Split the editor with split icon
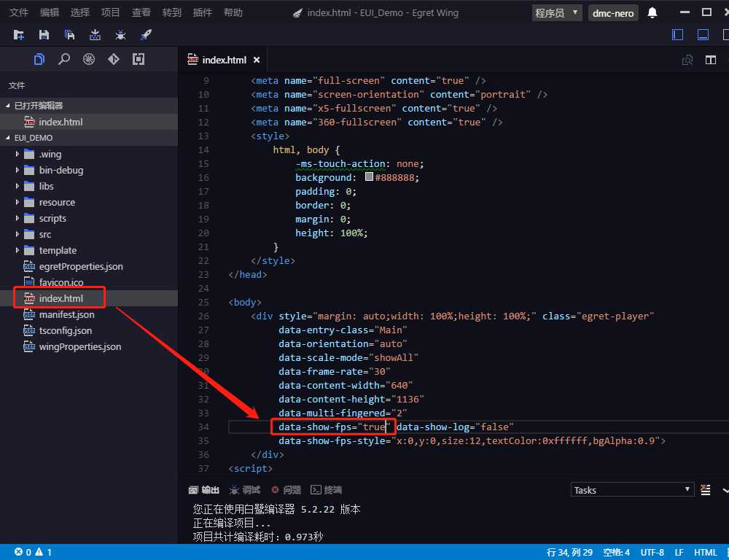Screen dimensions: 729x560 [710, 60]
